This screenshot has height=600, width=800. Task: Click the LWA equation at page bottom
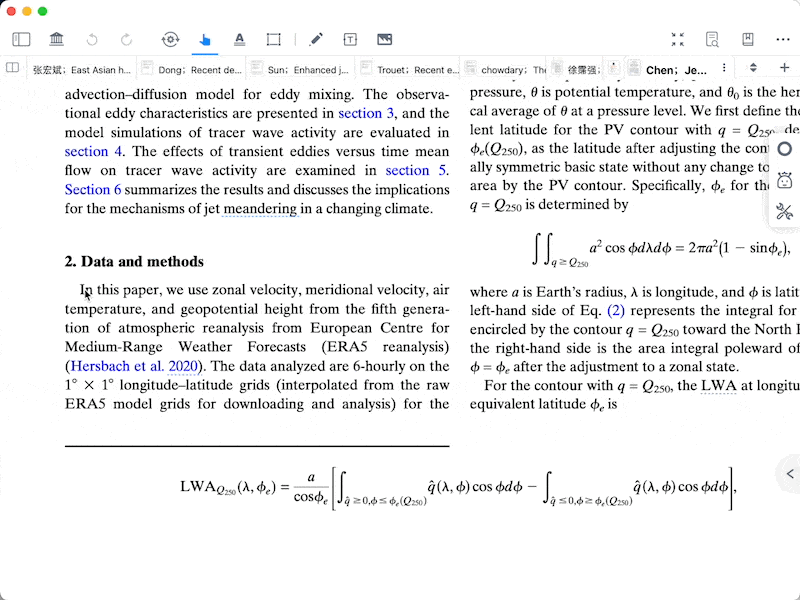click(x=458, y=487)
